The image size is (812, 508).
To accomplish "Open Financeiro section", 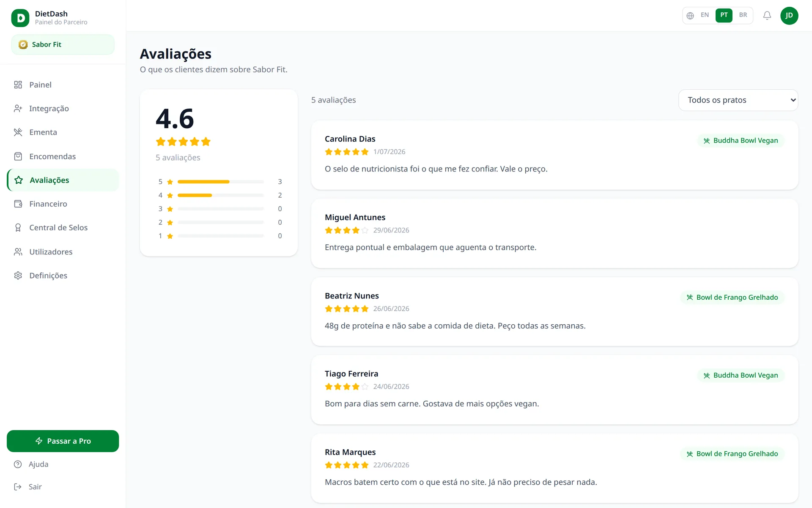I will click(x=63, y=204).
